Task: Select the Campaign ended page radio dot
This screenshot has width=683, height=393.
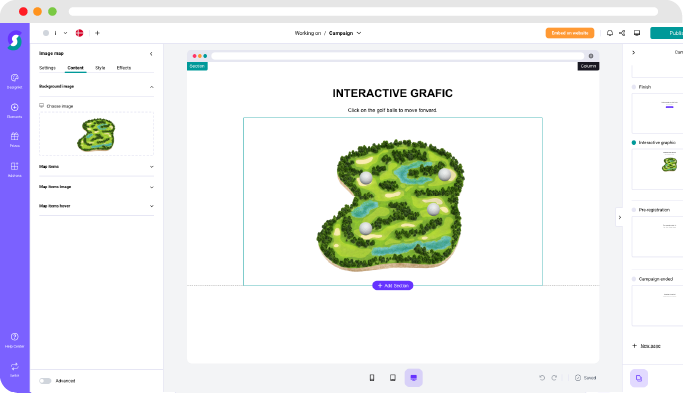Action: [x=634, y=279]
